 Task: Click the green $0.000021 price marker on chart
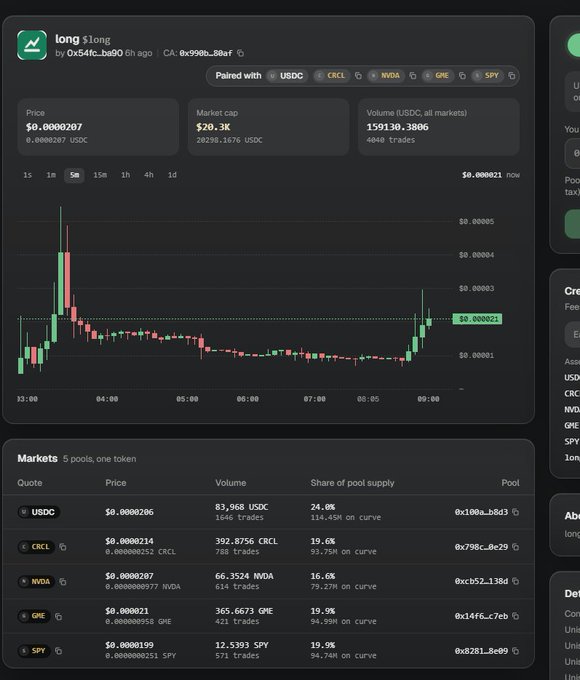point(477,319)
